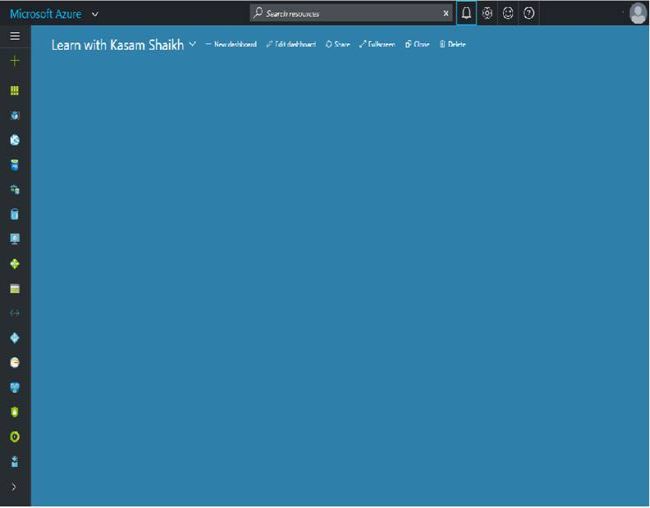The width and height of the screenshot is (650, 508).
Task: Open the user account avatar
Action: pyautogui.click(x=638, y=13)
